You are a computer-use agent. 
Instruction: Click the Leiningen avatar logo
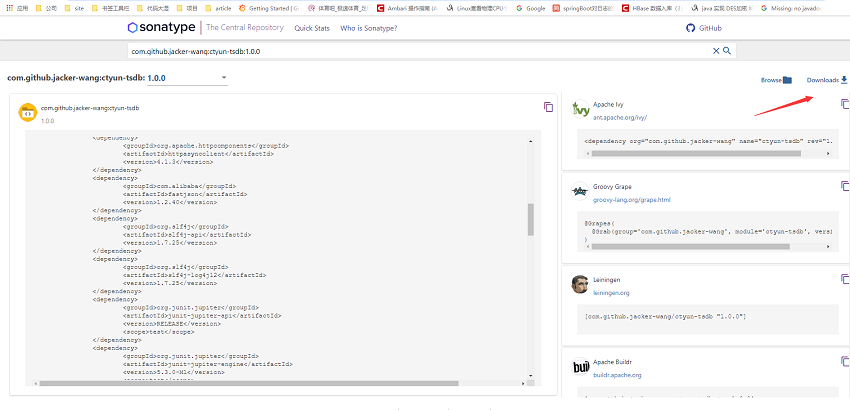click(581, 285)
